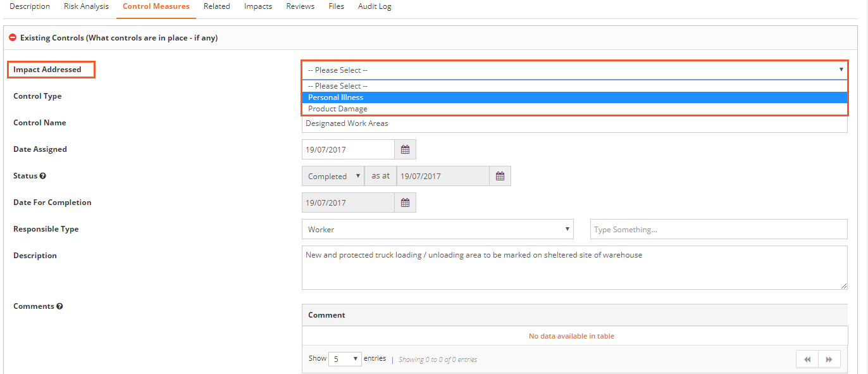Image resolution: width=868 pixels, height=374 pixels.
Task: Collapse the Existing Controls section
Action: [x=11, y=37]
